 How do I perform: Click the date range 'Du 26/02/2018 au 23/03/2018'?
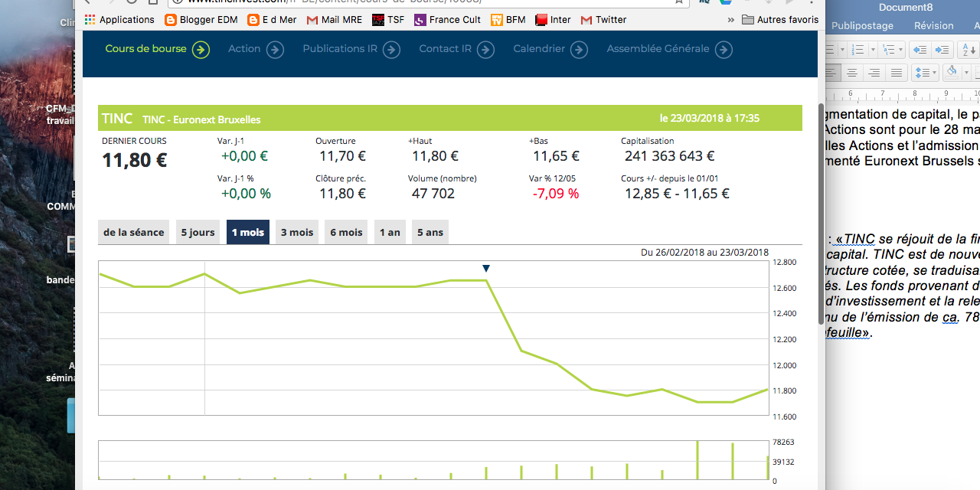[704, 253]
